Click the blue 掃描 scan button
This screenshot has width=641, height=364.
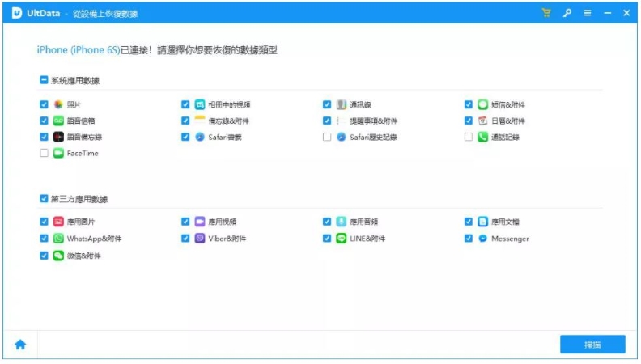click(592, 345)
